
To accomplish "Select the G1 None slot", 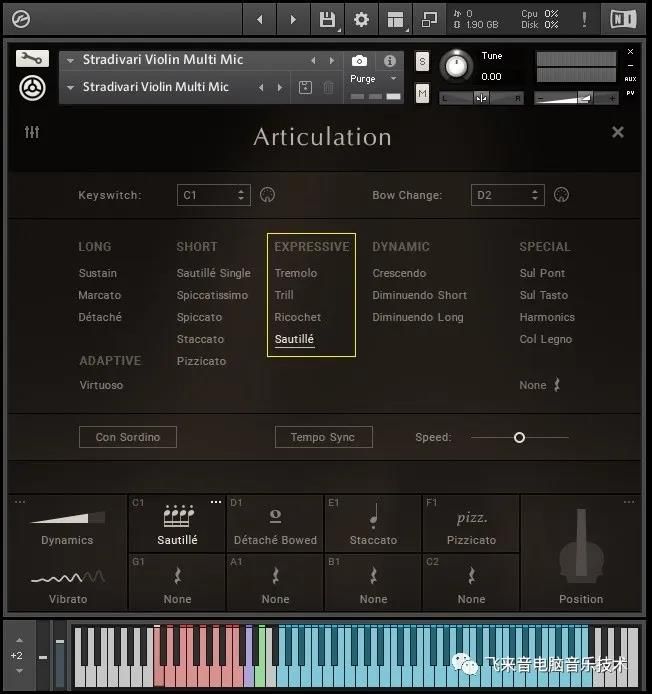I will point(177,582).
